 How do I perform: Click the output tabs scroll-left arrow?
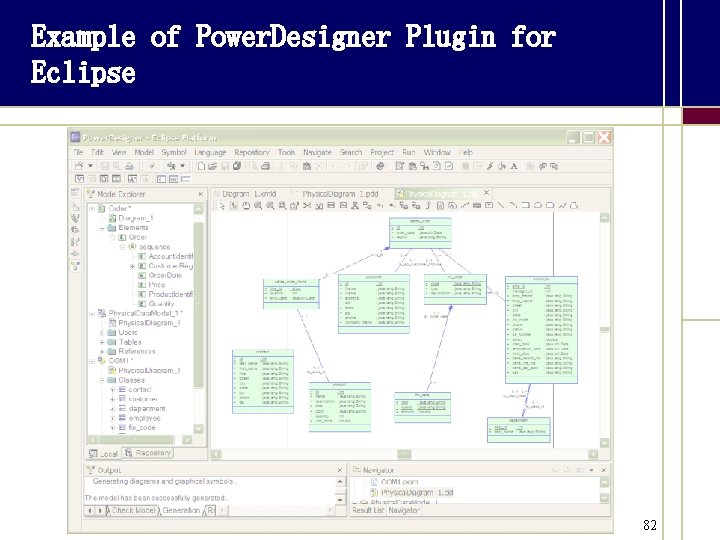point(90,511)
